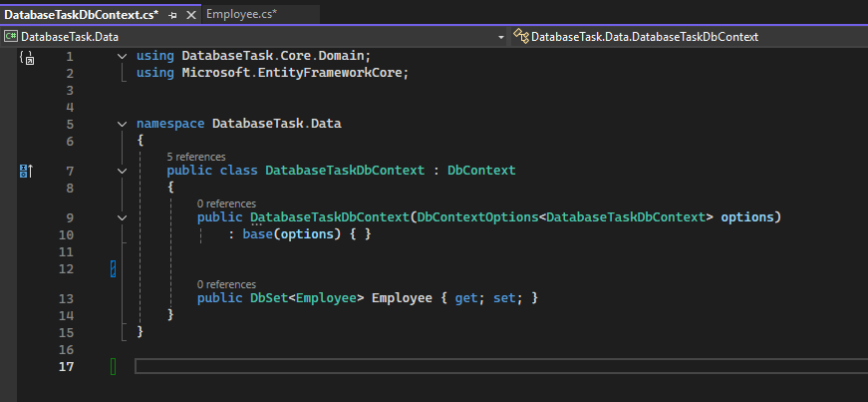Collapse the namespace DatabaseTask.Data block
868x402 pixels.
(123, 125)
